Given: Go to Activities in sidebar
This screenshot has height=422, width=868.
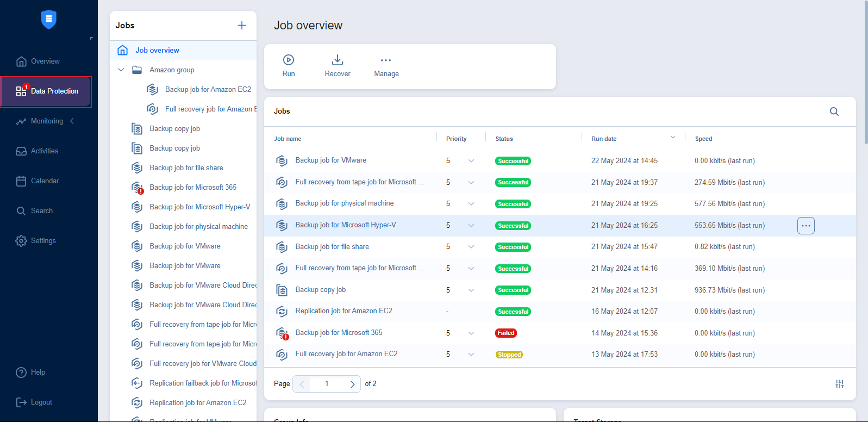Looking at the screenshot, I should click(44, 151).
